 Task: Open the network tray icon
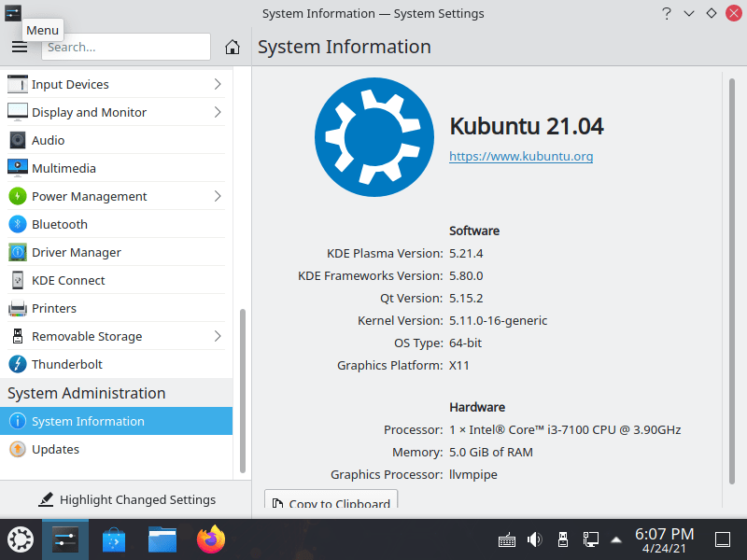coord(591,539)
